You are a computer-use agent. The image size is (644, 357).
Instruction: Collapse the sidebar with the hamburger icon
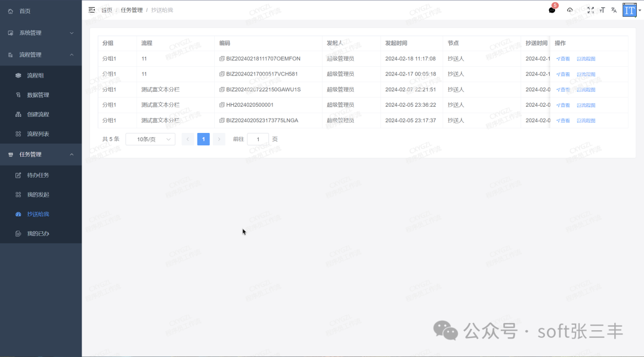coord(91,10)
